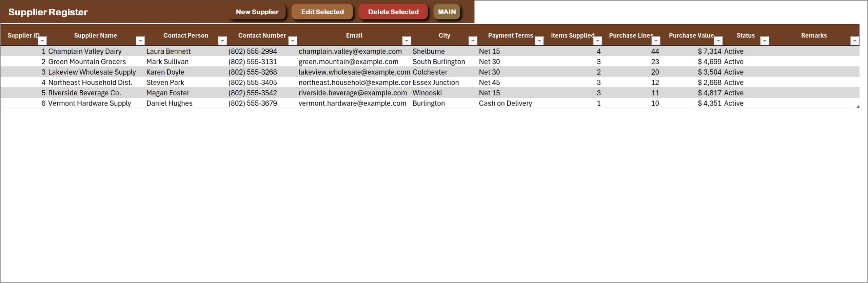This screenshot has height=283, width=868.
Task: Expand the Items Supplied filter arrow
Action: coord(597,41)
